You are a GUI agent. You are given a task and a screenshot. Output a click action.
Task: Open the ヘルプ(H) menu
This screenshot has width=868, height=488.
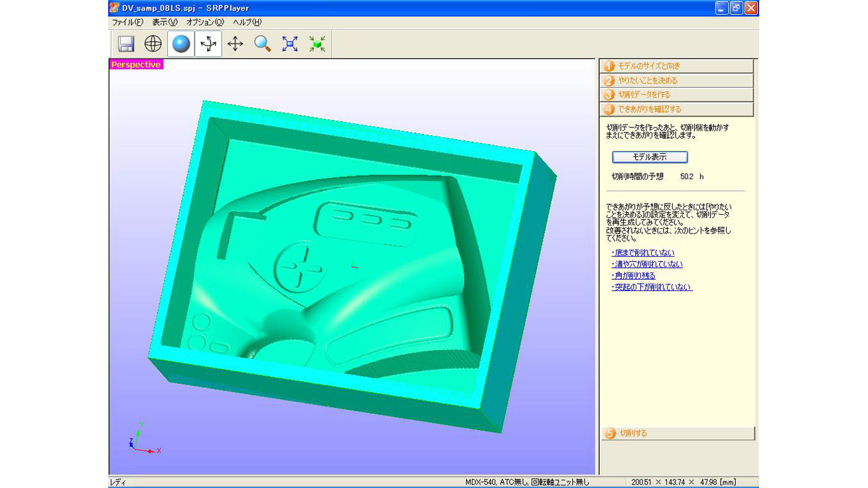(247, 22)
